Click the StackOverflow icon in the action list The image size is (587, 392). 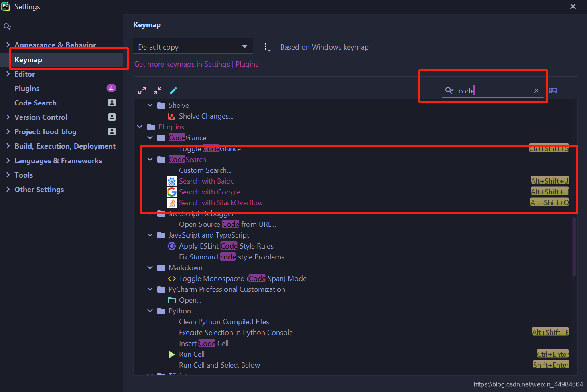(x=172, y=203)
